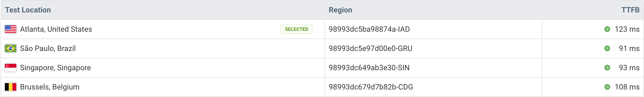
Task: Select the Atlanta, United States location
Action: [56, 29]
